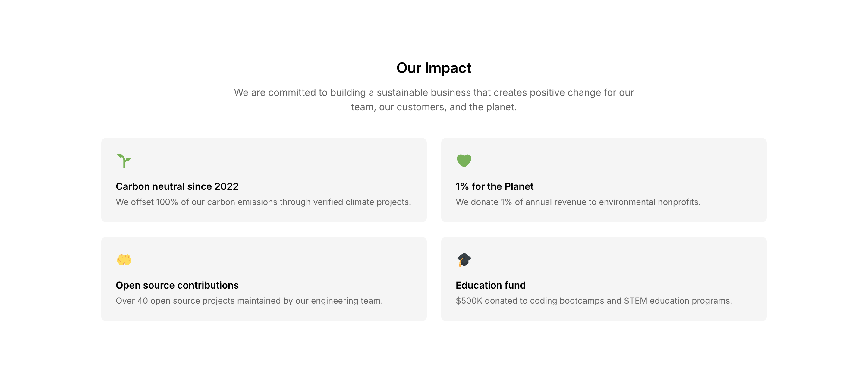Click blank space right of the seedling icon

[269, 161]
